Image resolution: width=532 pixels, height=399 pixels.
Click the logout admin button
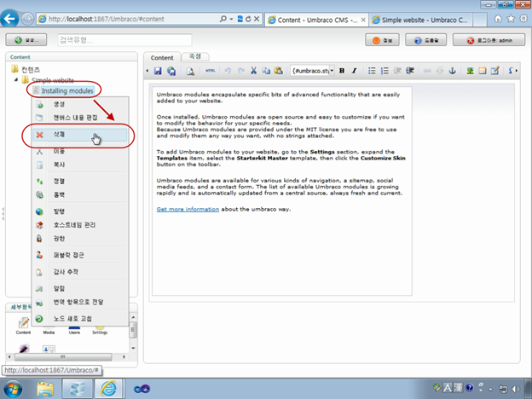[x=489, y=40]
